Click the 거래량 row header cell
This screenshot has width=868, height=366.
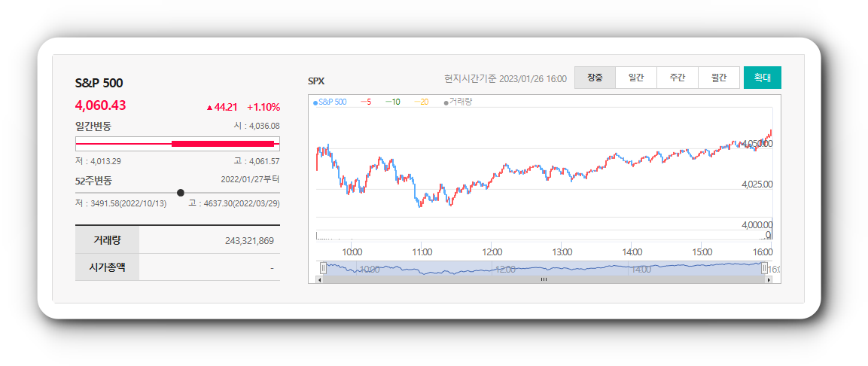click(107, 239)
